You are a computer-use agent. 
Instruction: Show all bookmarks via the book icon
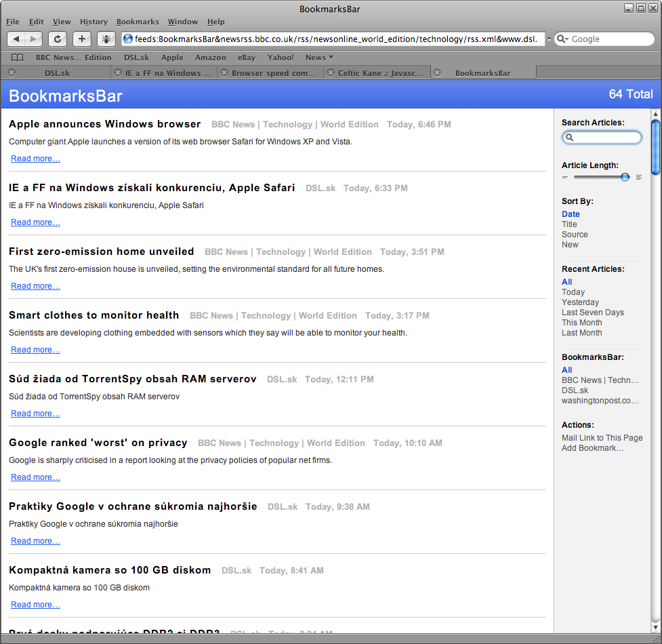click(x=17, y=58)
